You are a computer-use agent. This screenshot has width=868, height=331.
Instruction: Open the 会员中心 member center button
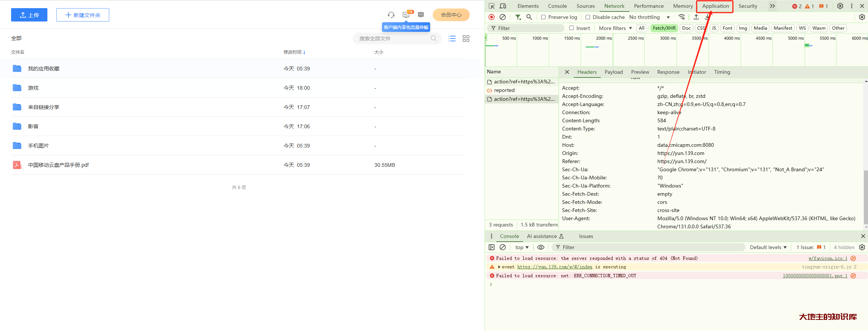pyautogui.click(x=451, y=15)
